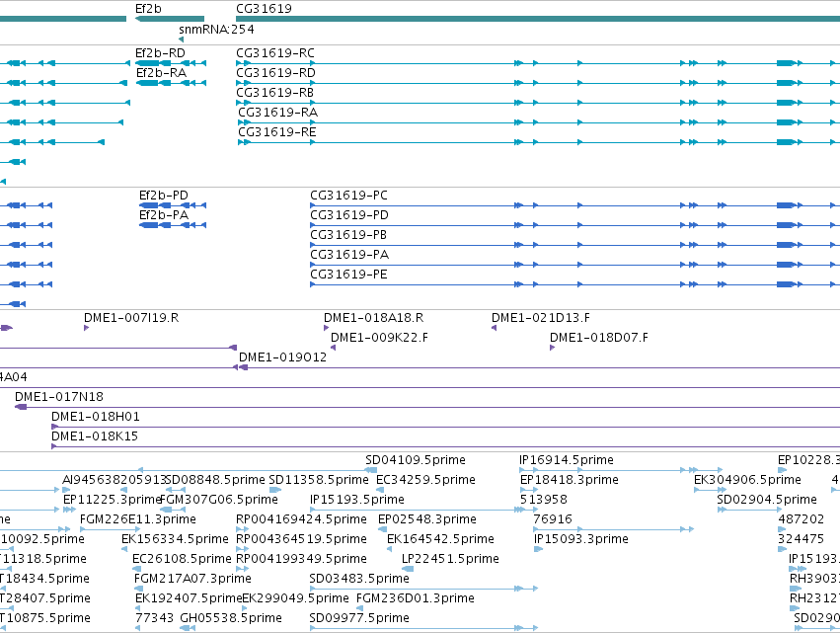Open EST EK304906.5prime
The image size is (840, 633).
tap(747, 480)
